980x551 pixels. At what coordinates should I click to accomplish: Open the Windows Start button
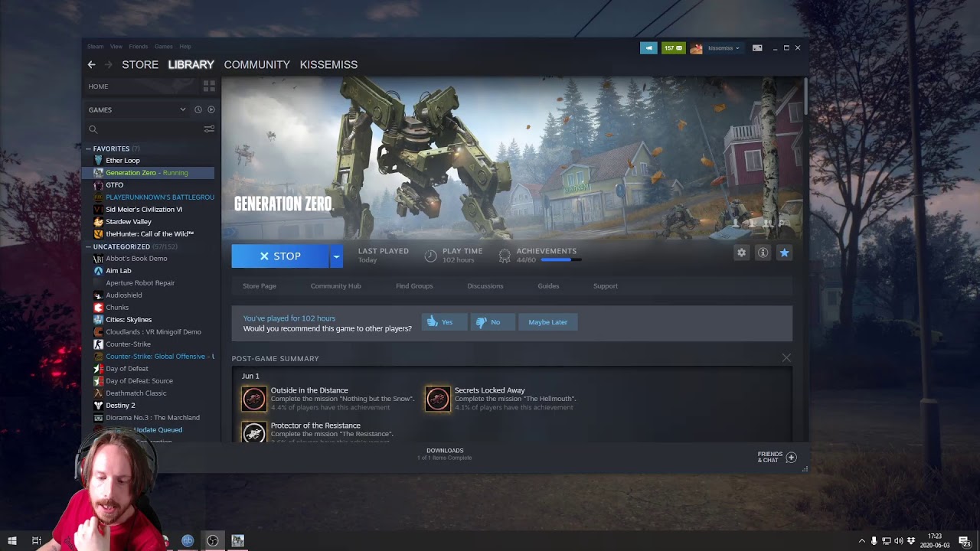point(12,540)
